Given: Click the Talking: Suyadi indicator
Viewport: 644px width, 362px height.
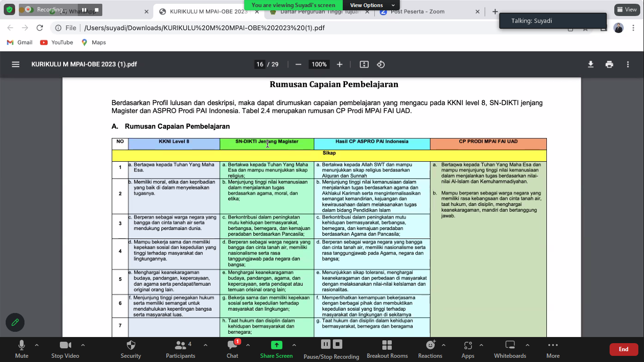Looking at the screenshot, I should (x=553, y=21).
